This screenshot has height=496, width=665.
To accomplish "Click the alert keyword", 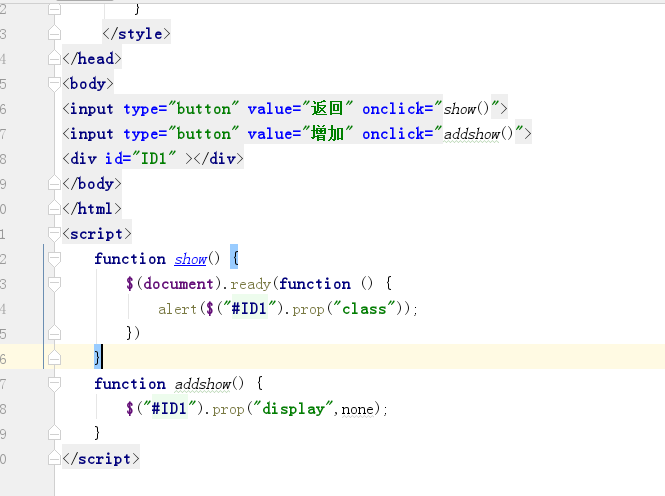I will (177, 309).
